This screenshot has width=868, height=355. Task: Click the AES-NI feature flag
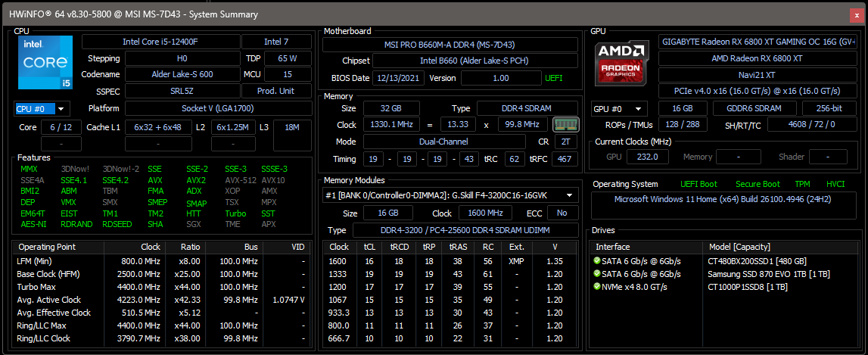[x=33, y=224]
